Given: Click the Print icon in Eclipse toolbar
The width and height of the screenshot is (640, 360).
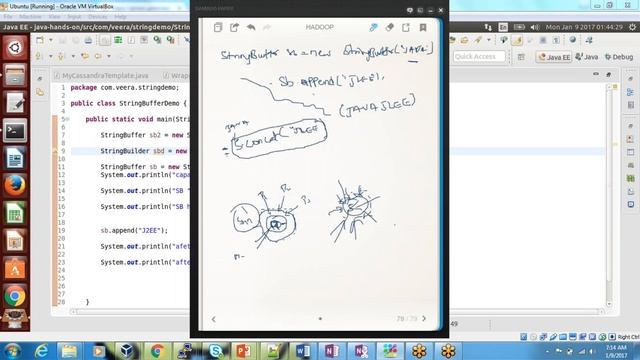Looking at the screenshot, I should pyautogui.click(x=88, y=40).
